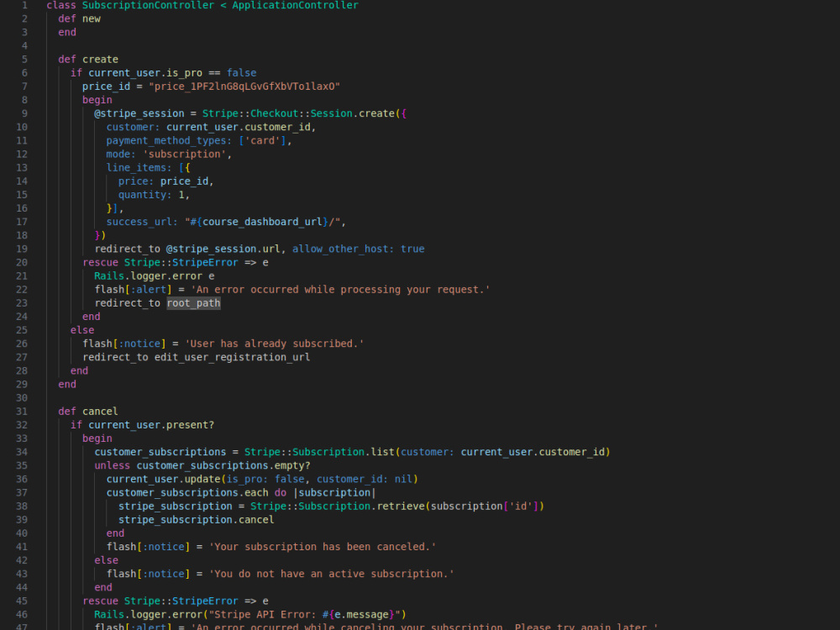Screen dimensions: 840x630
Task: Click '@stripe_session' on line 9
Action: tap(139, 113)
